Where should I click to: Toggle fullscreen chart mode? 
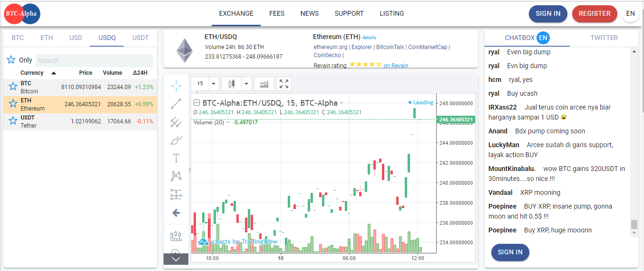[284, 84]
